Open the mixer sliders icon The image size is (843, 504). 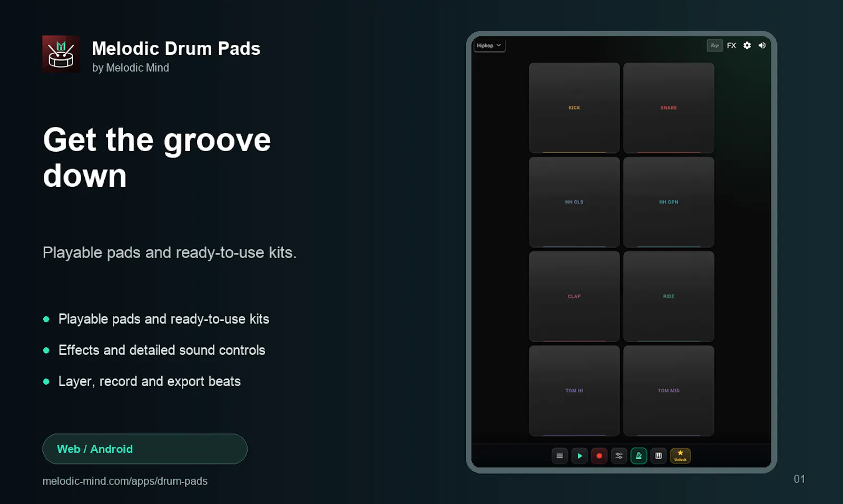[x=619, y=456]
